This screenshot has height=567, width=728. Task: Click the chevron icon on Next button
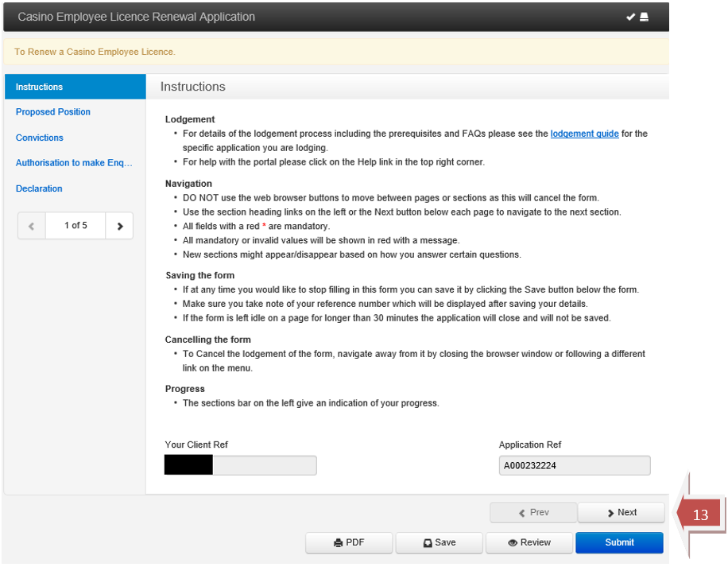point(610,513)
